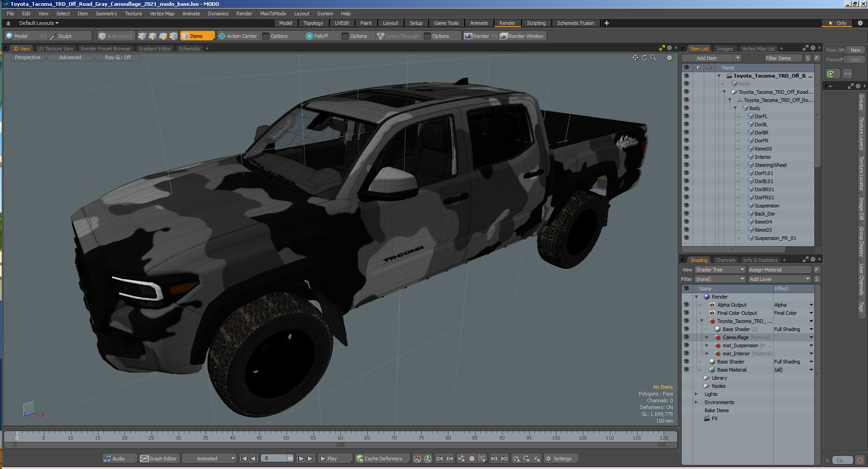Jump to next keyframe icon

(494, 459)
